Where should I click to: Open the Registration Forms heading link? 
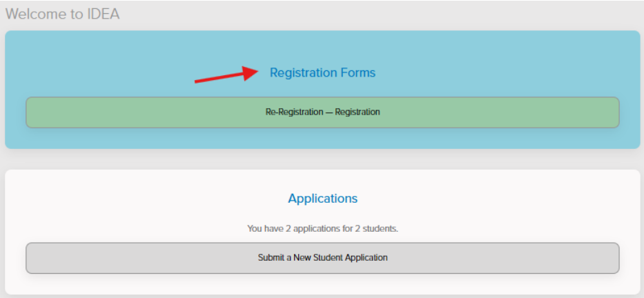322,72
